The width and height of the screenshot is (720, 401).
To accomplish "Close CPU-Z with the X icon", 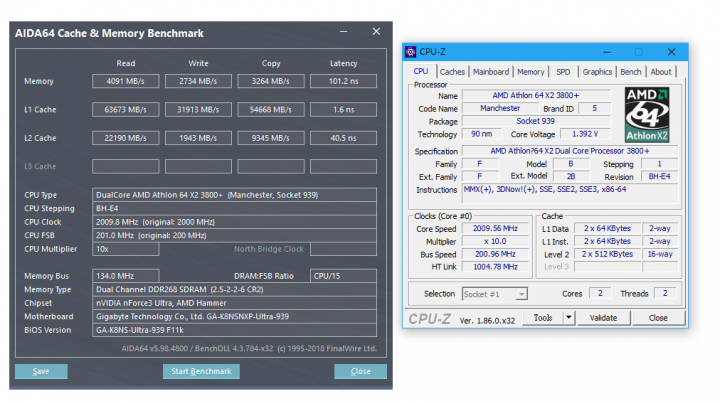I will (x=671, y=52).
